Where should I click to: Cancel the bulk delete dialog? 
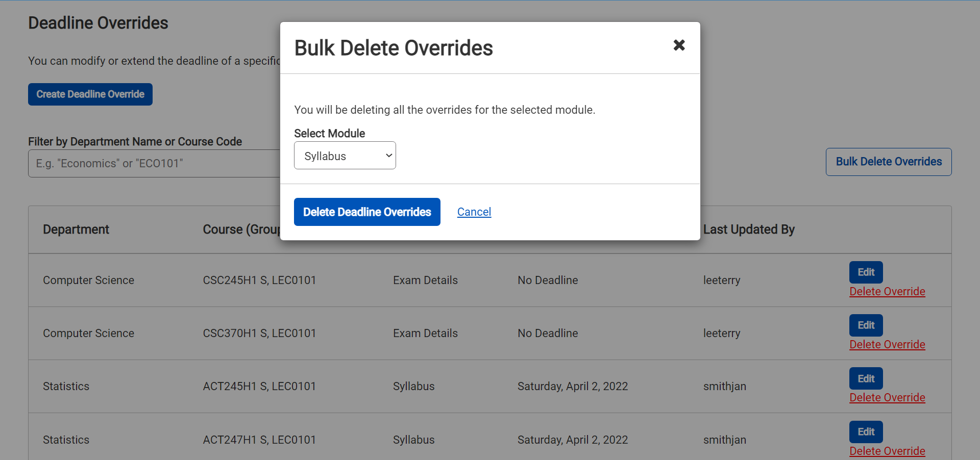point(474,212)
